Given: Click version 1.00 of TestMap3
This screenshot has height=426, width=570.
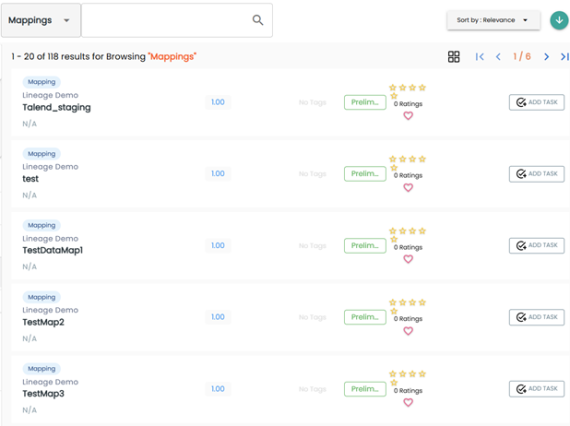Looking at the screenshot, I should point(218,389).
